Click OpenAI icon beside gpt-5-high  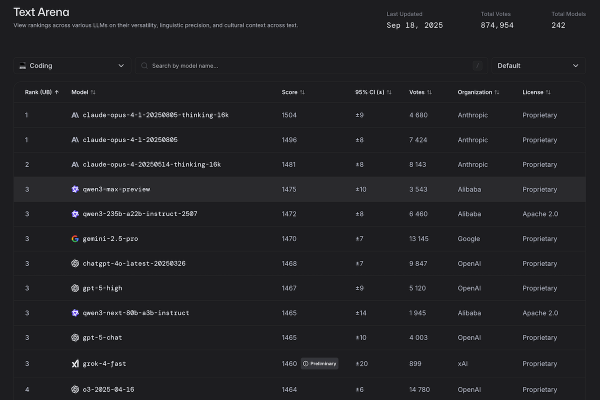75,288
